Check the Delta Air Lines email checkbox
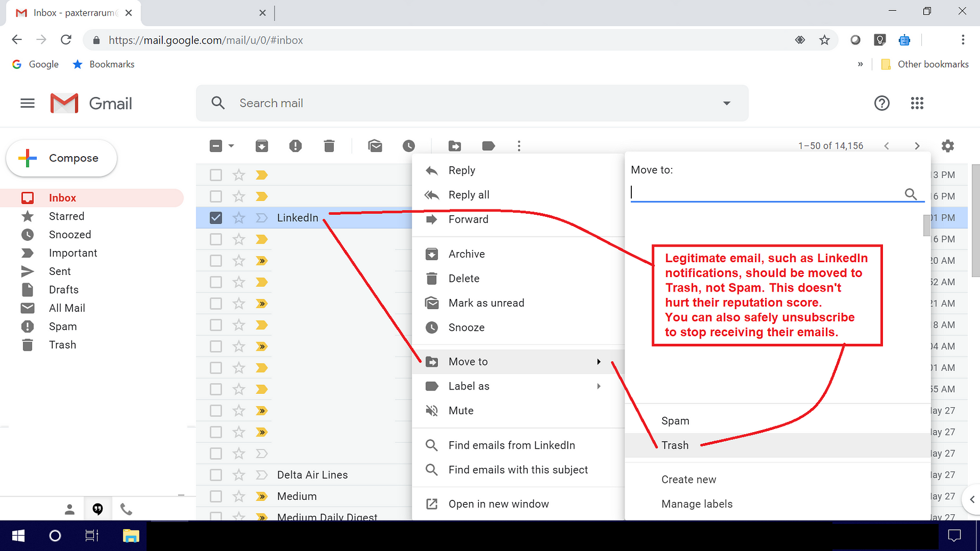 point(216,475)
